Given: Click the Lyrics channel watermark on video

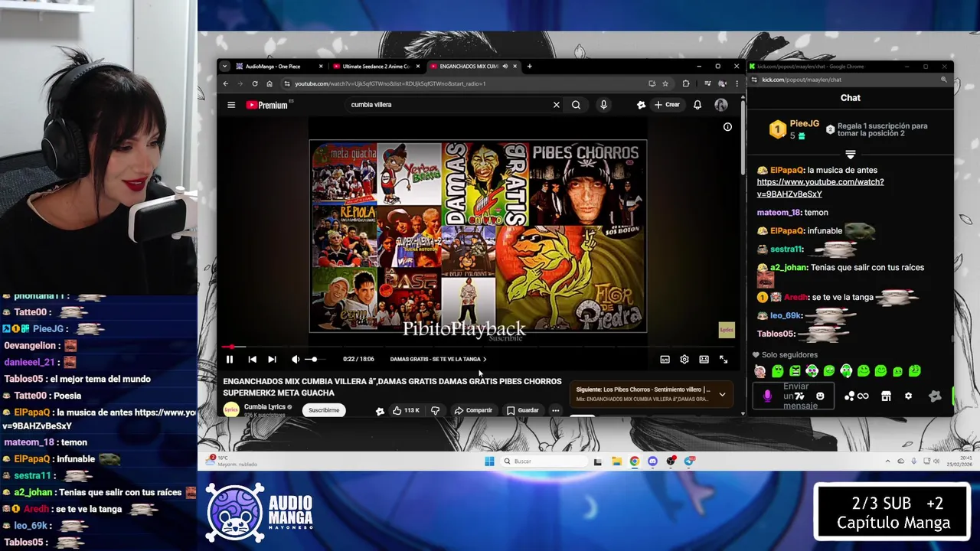Looking at the screenshot, I should [727, 330].
